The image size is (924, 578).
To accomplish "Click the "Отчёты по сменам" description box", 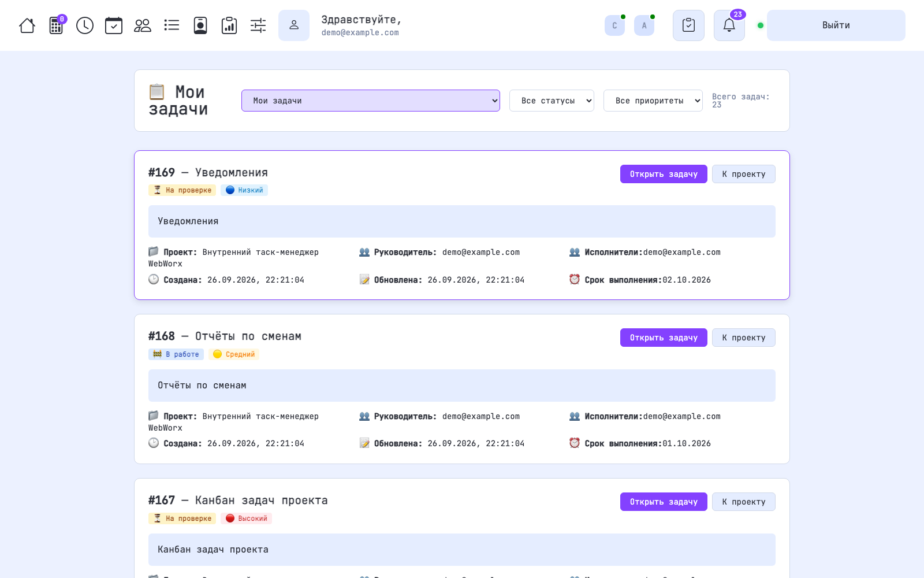I will (x=462, y=386).
